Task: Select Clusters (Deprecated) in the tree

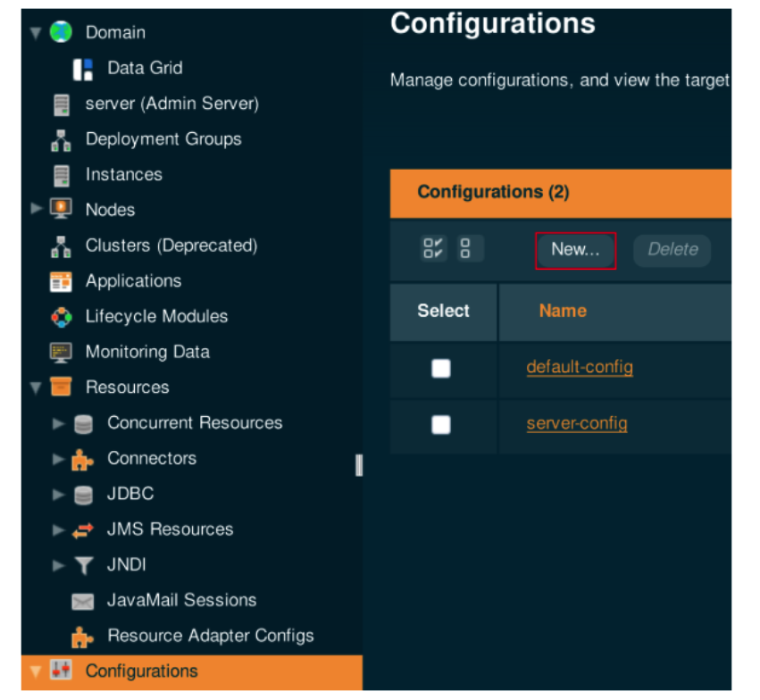Action: click(171, 246)
